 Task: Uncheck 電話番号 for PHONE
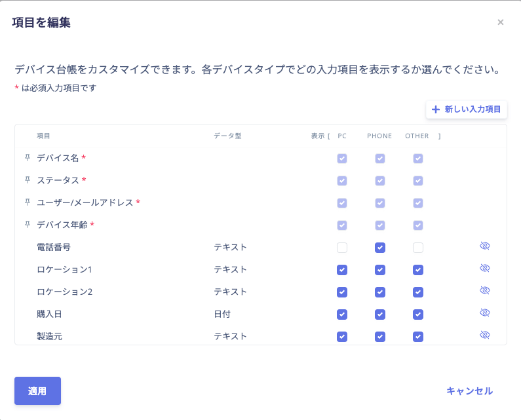pyautogui.click(x=380, y=248)
